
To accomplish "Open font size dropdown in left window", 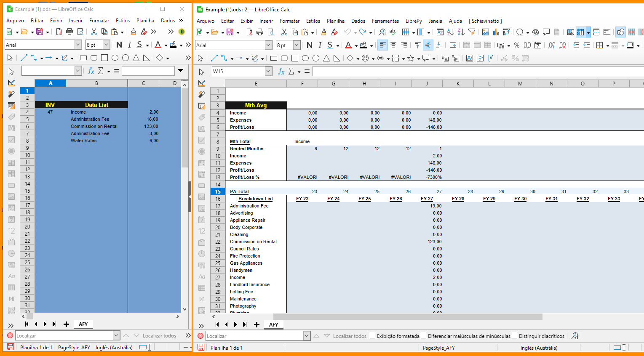I will tap(106, 45).
